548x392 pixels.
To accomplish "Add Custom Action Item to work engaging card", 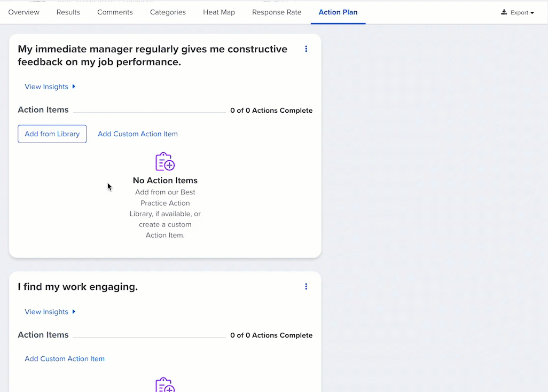I will tap(65, 359).
